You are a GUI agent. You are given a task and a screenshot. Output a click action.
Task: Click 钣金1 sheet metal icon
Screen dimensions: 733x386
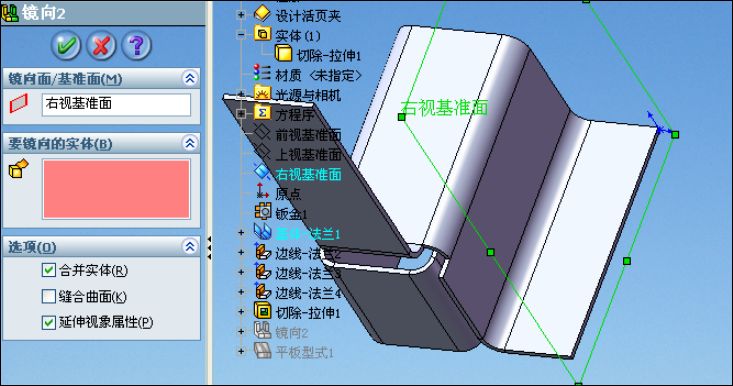click(262, 212)
